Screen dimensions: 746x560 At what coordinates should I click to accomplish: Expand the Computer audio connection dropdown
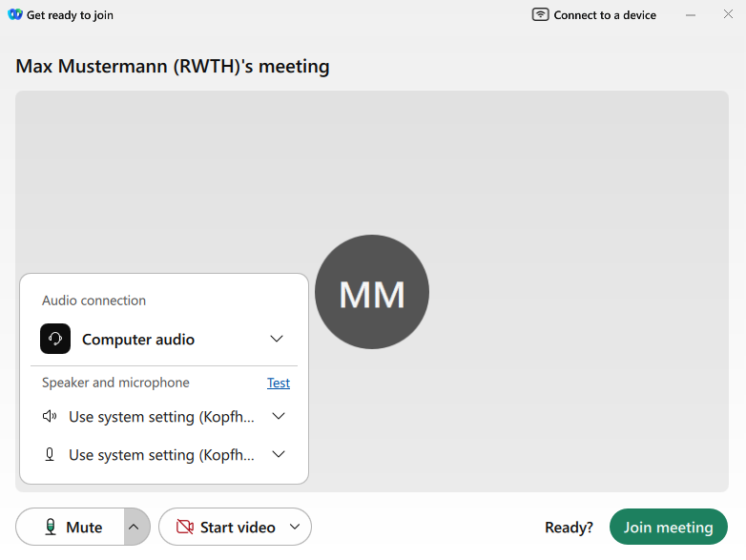coord(277,339)
